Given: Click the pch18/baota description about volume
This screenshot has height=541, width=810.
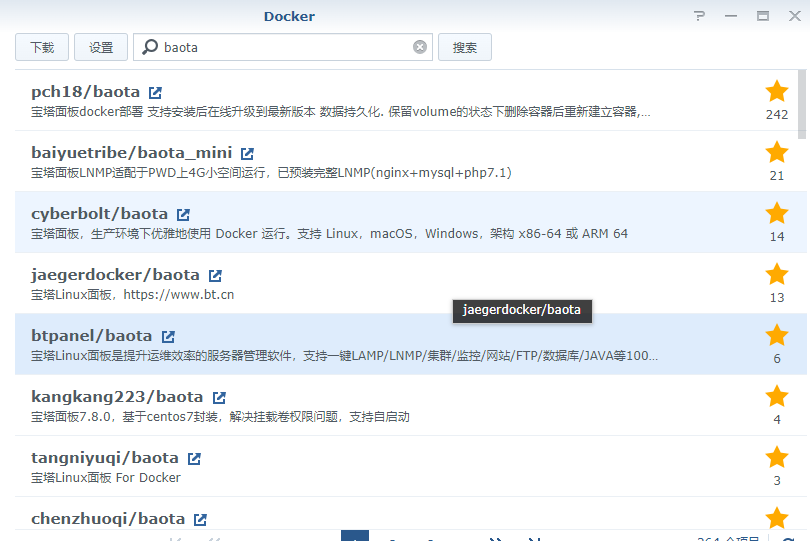Looking at the screenshot, I should point(341,112).
